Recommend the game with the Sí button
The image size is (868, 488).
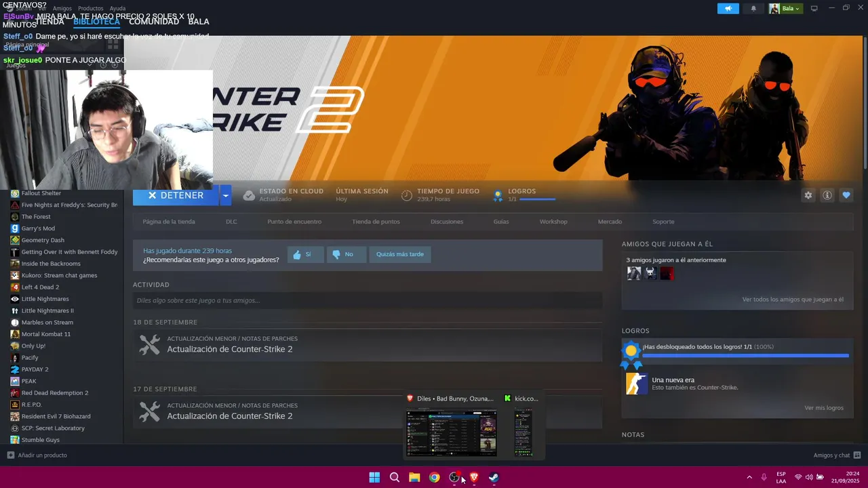(305, 254)
